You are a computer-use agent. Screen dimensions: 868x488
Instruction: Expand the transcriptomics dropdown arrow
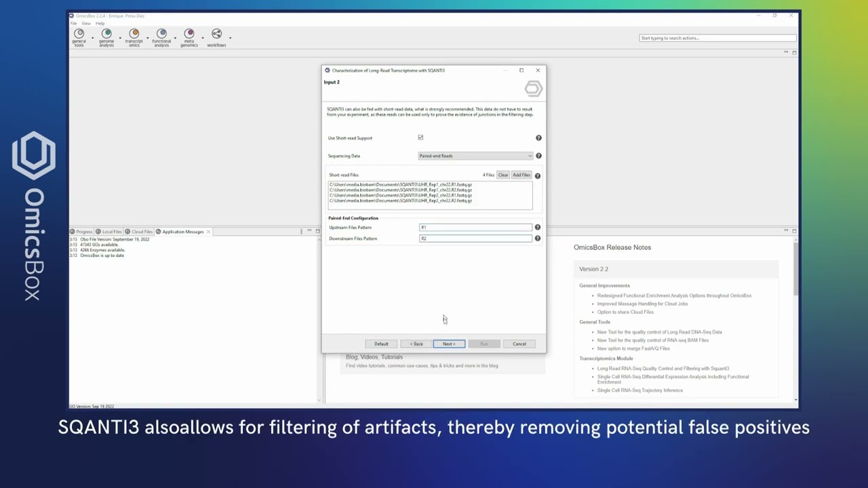pos(147,37)
